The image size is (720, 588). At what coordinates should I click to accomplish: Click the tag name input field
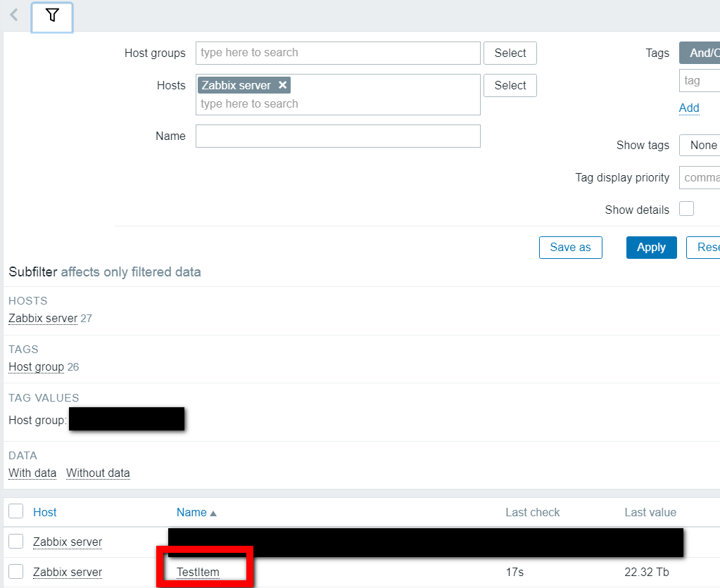[700, 81]
